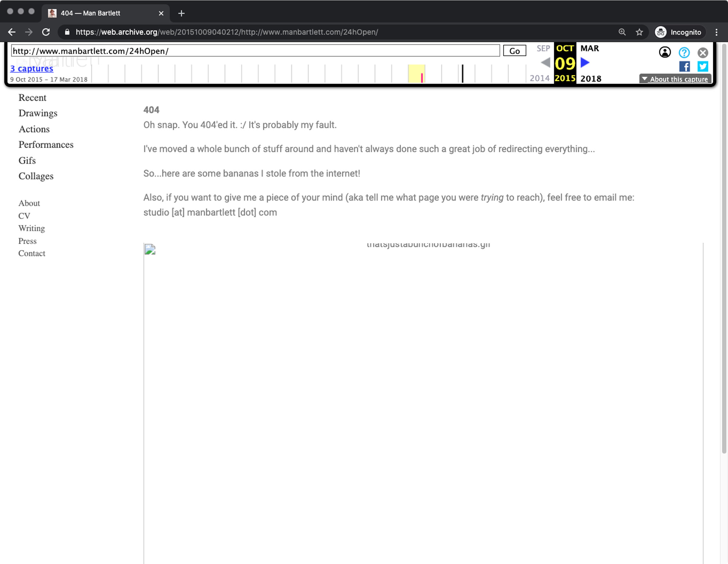Open the Wayback Machine help icon
Screen dimensions: 728x564
[x=684, y=52]
